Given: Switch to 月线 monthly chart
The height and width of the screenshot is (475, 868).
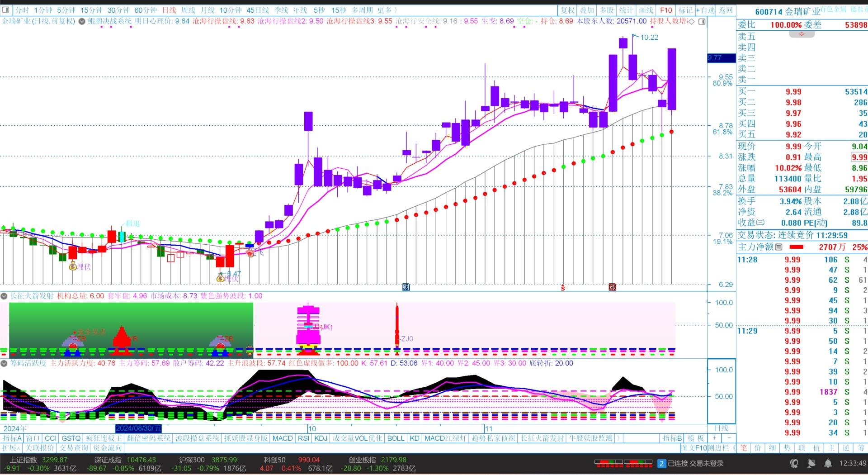Looking at the screenshot, I should 208,10.
